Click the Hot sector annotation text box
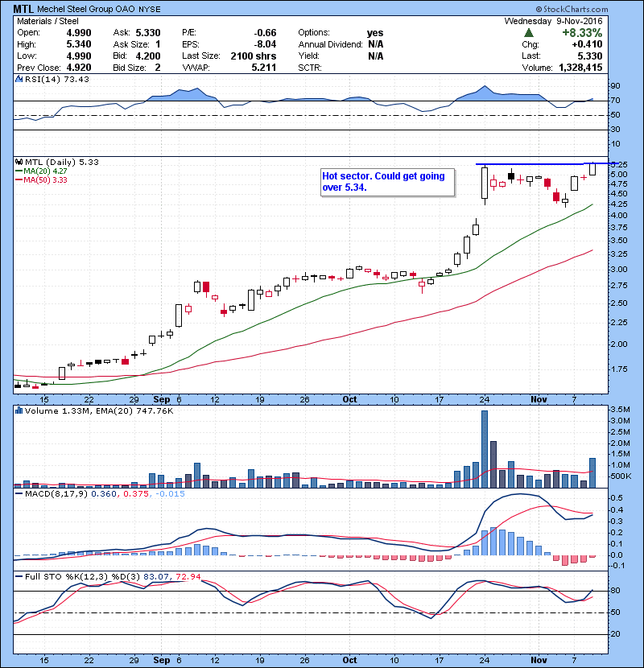644x668 pixels. (387, 183)
